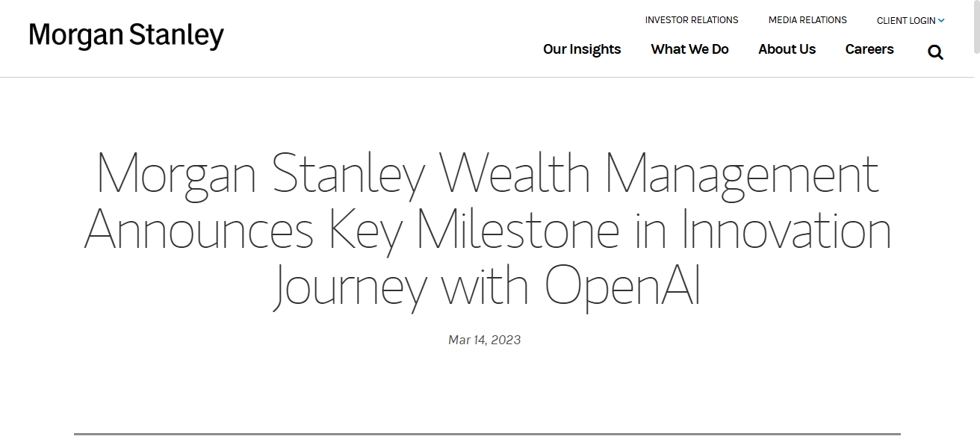This screenshot has height=448, width=980.
Task: Visit INVESTOR RELATIONS
Action: coord(692,19)
